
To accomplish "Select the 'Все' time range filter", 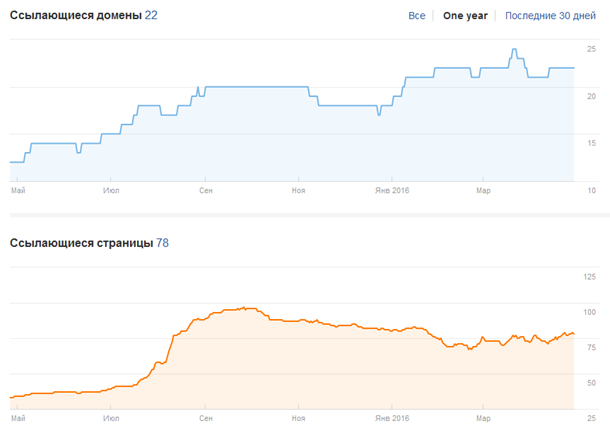I will pos(417,16).
